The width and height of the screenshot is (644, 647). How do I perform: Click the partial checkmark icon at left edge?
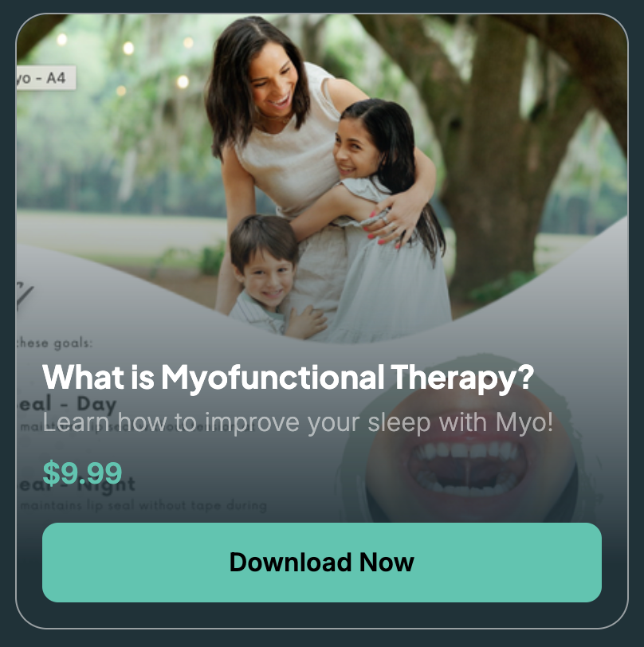pyautogui.click(x=24, y=296)
